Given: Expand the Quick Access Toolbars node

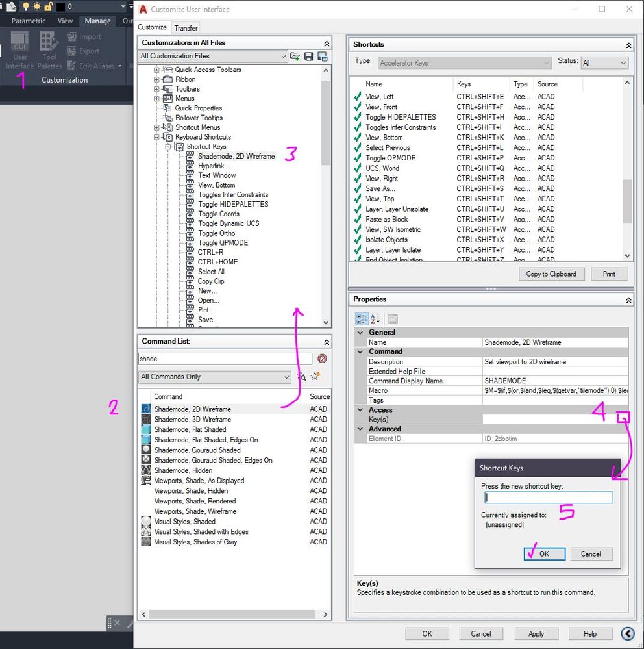Looking at the screenshot, I should pos(156,70).
